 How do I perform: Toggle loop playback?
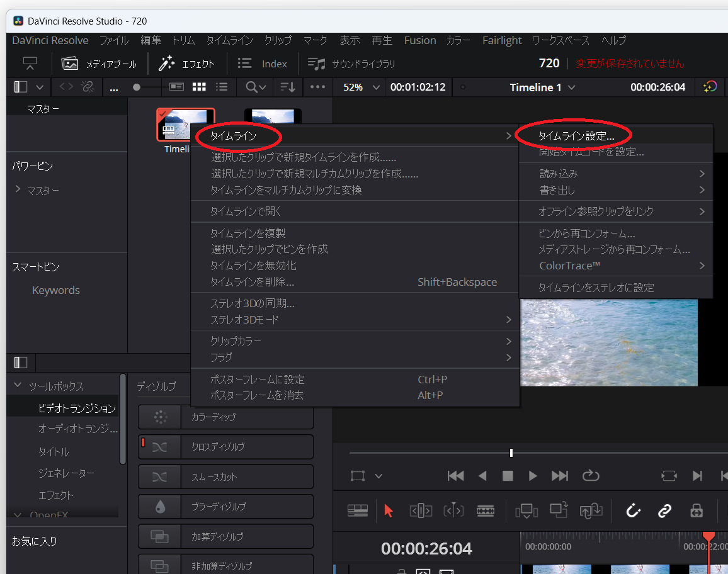click(591, 476)
